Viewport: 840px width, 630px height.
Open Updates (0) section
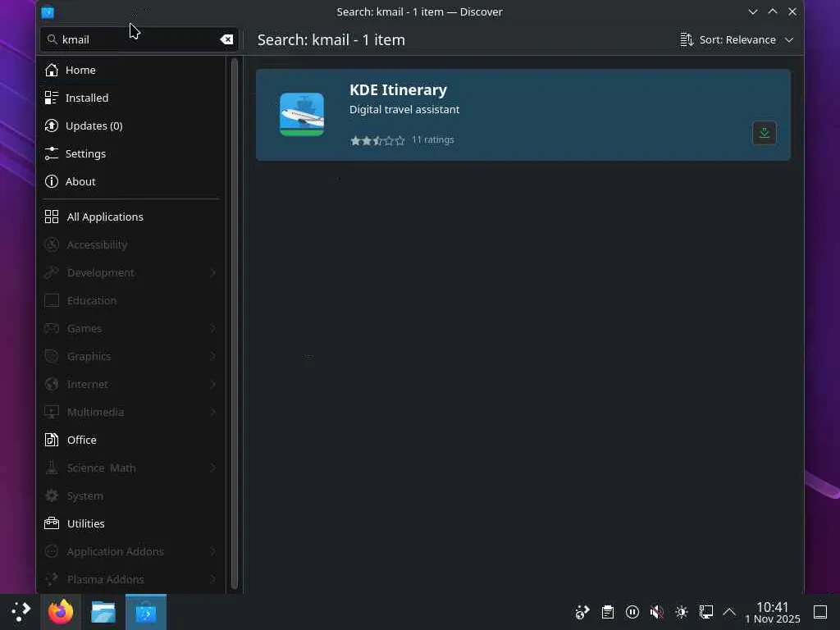coord(130,126)
